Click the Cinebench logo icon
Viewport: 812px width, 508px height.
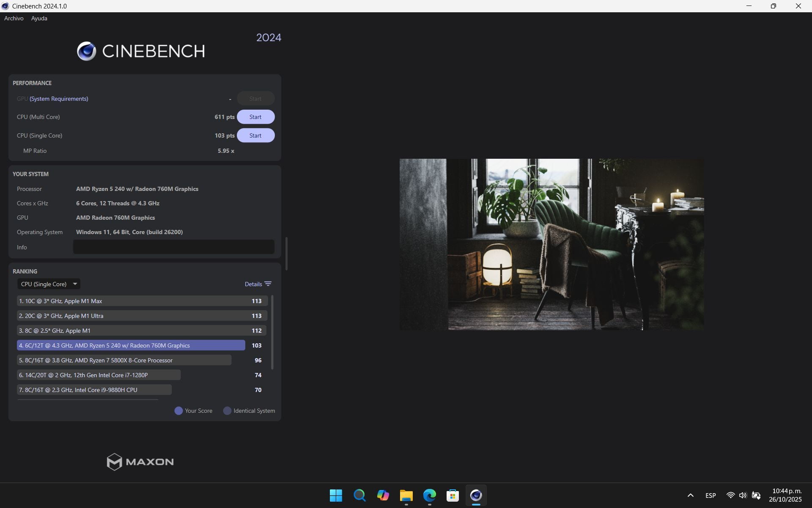tap(87, 51)
